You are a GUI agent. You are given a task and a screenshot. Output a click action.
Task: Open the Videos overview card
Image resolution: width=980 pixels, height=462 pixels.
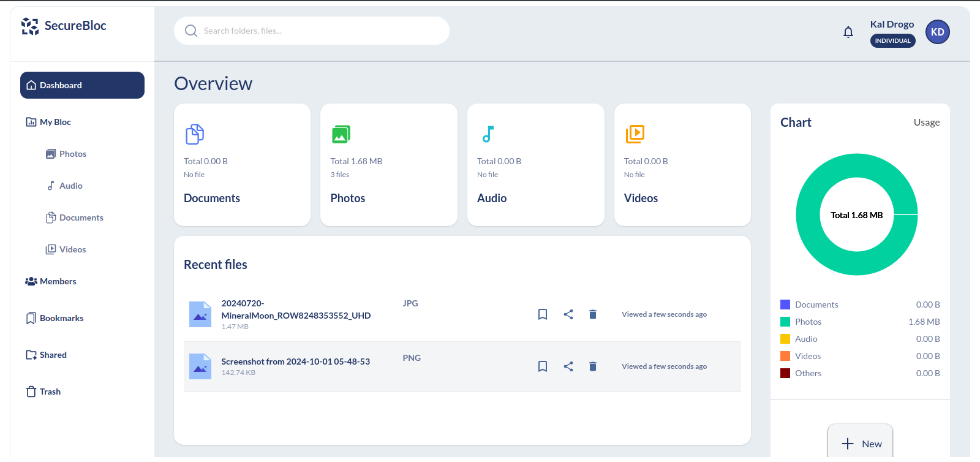(682, 165)
